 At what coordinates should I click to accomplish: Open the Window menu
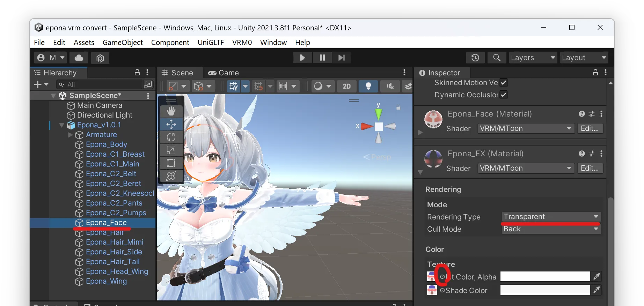273,43
